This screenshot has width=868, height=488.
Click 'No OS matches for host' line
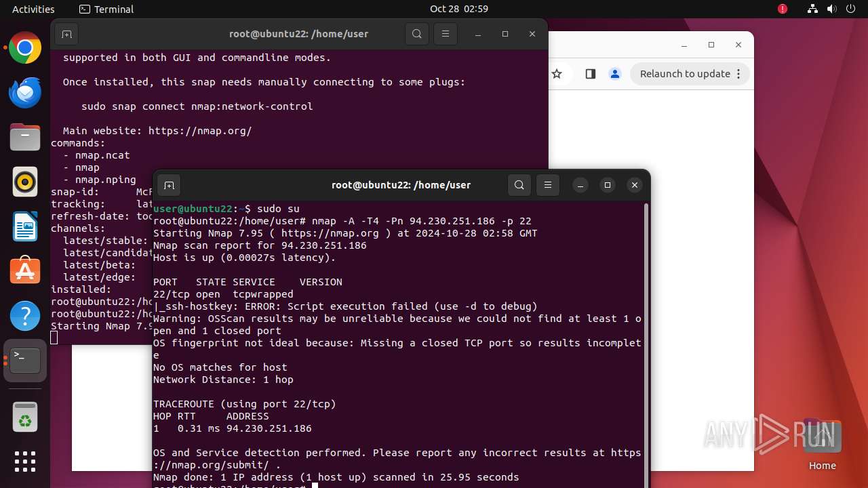coord(220,367)
